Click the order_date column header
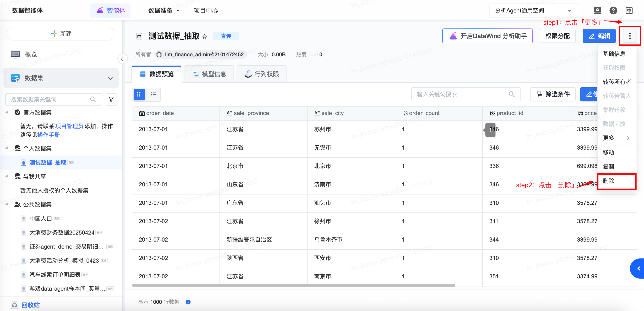This screenshot has width=644, height=311. click(x=176, y=113)
